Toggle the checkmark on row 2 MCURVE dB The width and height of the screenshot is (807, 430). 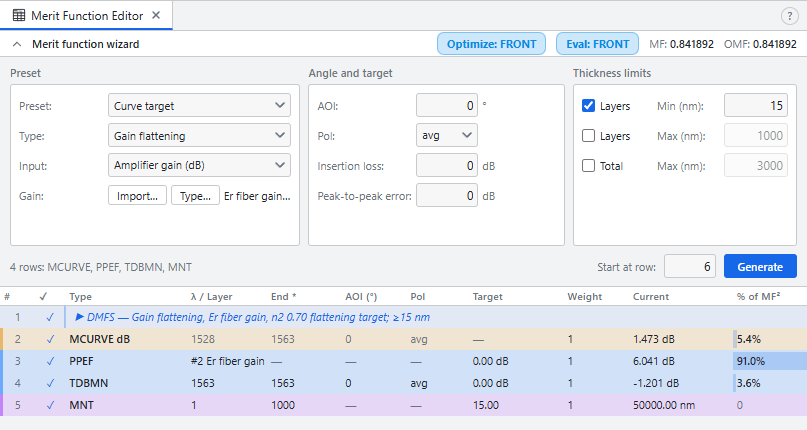pos(50,339)
